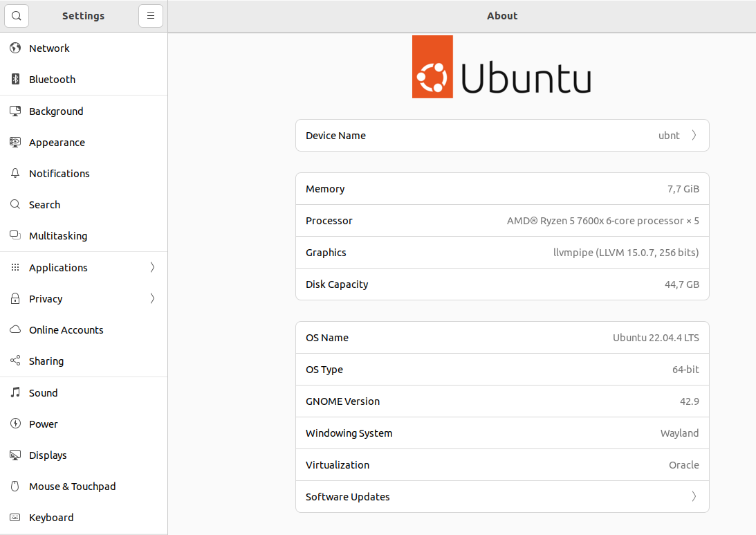The height and width of the screenshot is (535, 756).
Task: Click the Windowing System value Wayland
Action: (679, 433)
